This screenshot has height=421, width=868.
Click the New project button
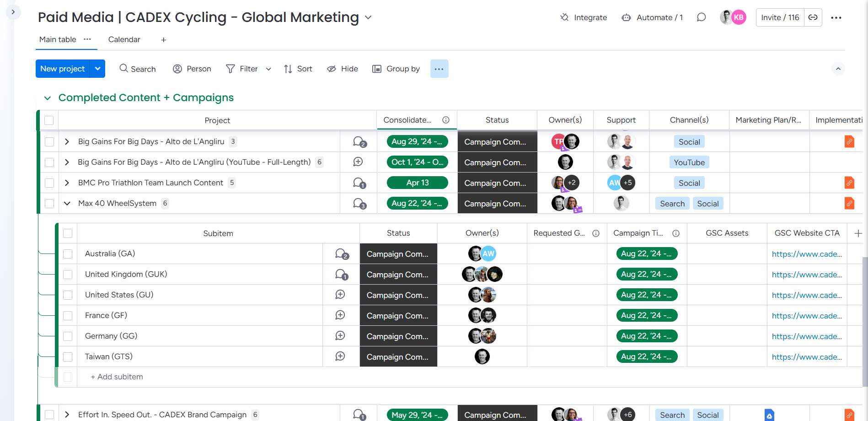point(63,69)
